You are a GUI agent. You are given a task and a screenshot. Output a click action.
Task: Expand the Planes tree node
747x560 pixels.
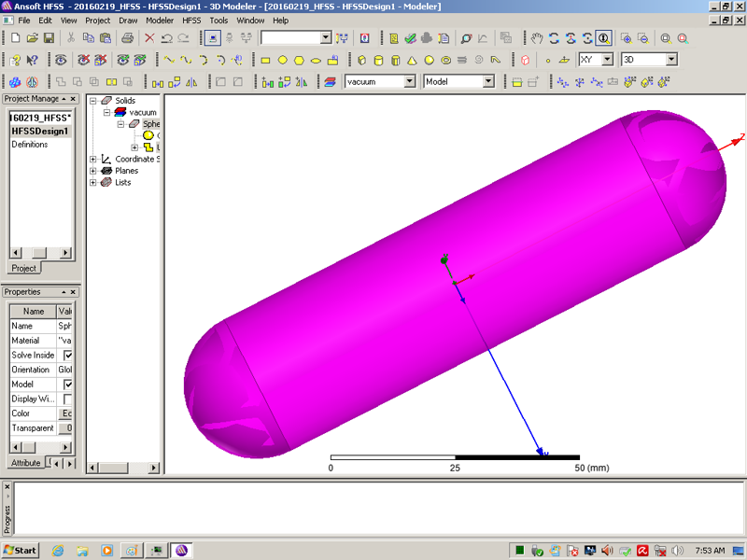click(x=93, y=171)
